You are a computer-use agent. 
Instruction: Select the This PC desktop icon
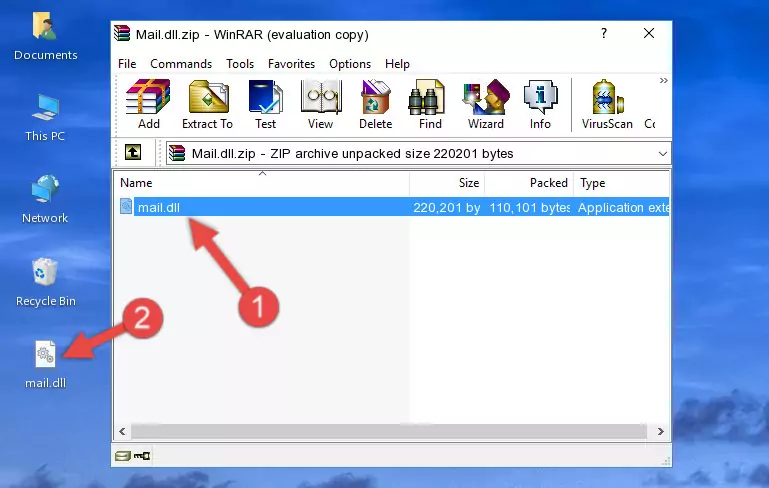(45, 118)
